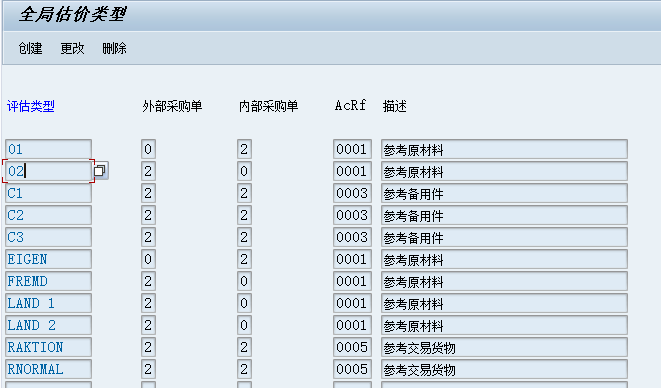Select valuation type LAND 2
The image size is (661, 388).
[48, 324]
